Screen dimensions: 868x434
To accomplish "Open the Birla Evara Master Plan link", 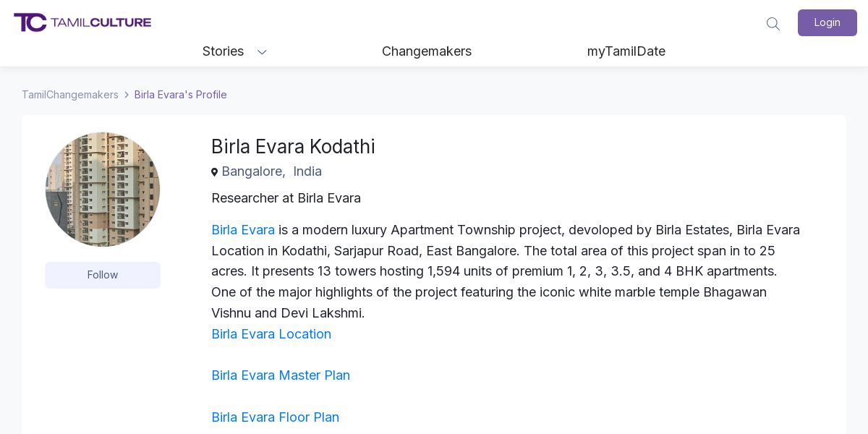I will pyautogui.click(x=281, y=375).
